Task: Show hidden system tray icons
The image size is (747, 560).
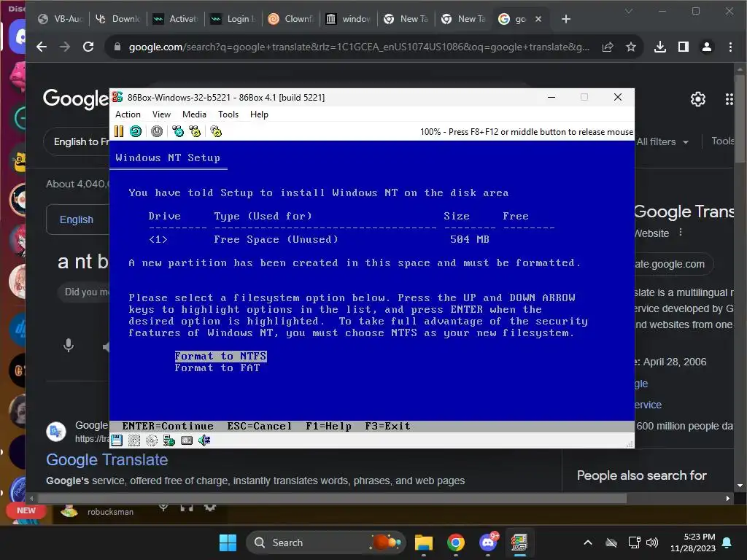Action: (588, 542)
